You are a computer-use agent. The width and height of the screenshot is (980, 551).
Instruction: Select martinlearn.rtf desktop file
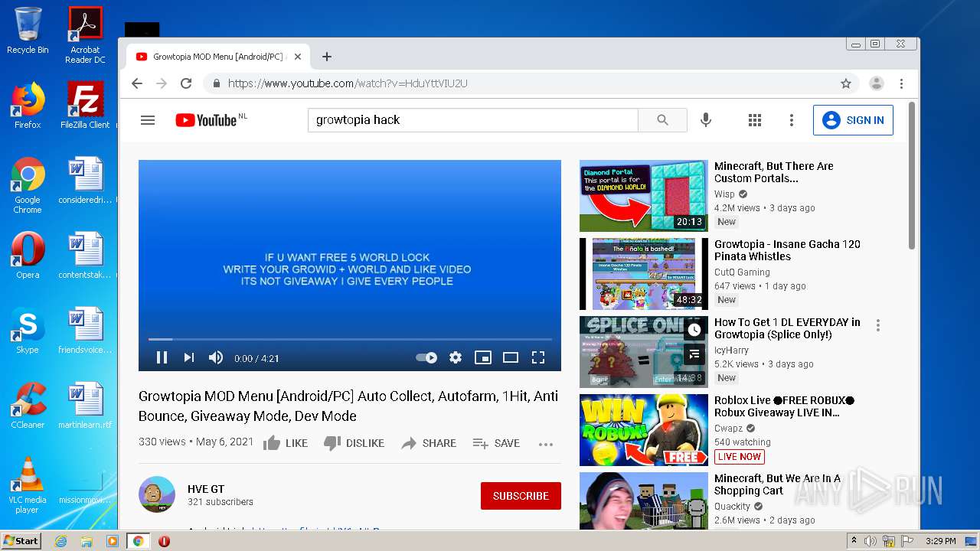(85, 406)
